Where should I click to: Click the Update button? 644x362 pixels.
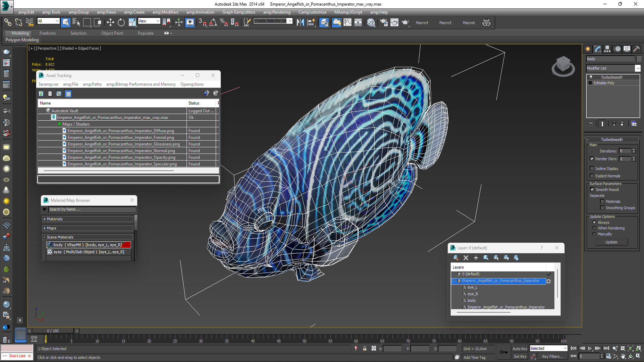[611, 242]
